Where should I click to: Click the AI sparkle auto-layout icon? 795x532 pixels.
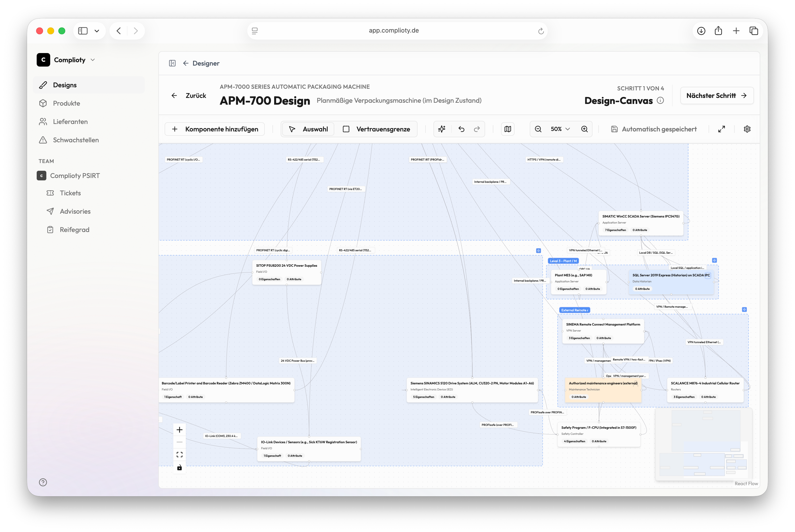(x=442, y=129)
